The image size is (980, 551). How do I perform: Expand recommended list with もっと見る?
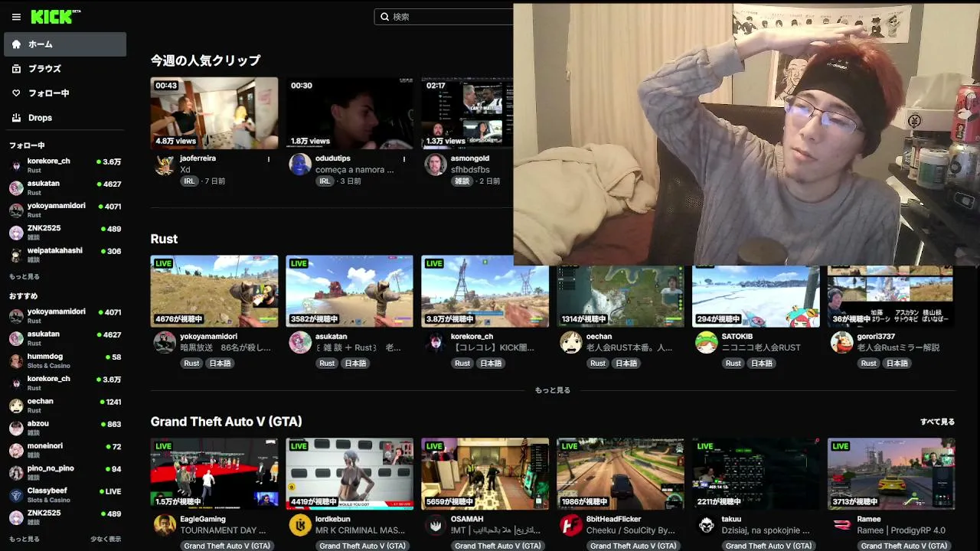(24, 540)
